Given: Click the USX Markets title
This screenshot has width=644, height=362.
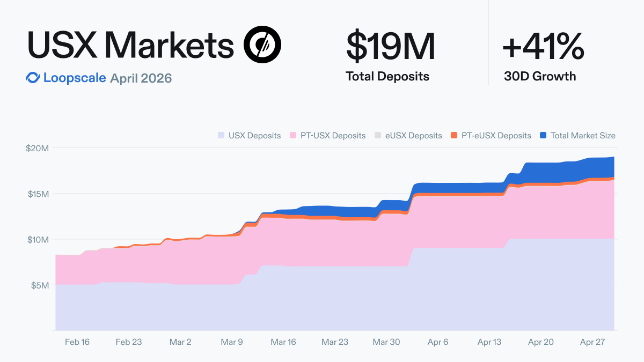Looking at the screenshot, I should click(130, 45).
